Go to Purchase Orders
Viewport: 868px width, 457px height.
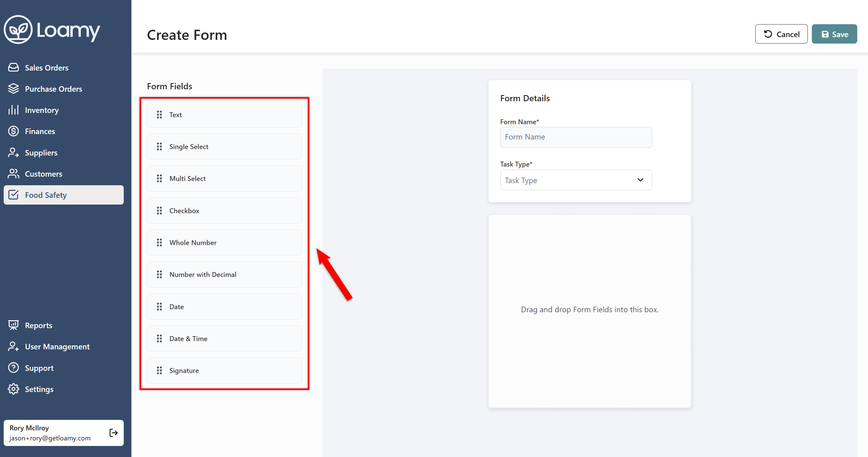click(x=64, y=89)
